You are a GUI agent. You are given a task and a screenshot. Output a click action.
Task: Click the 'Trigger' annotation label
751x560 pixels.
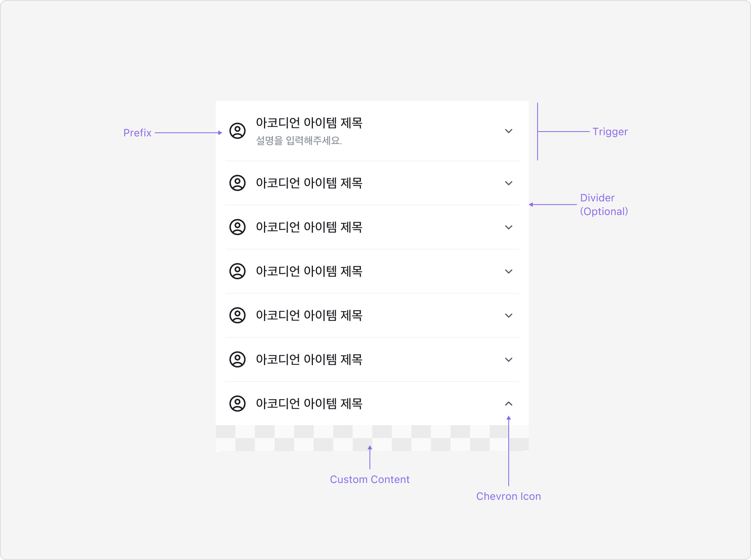[610, 132]
